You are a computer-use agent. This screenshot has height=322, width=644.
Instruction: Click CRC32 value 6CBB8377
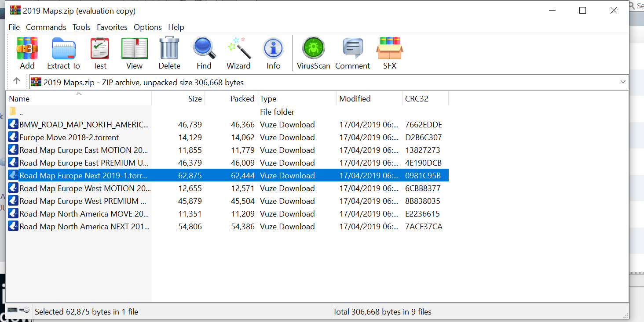423,188
